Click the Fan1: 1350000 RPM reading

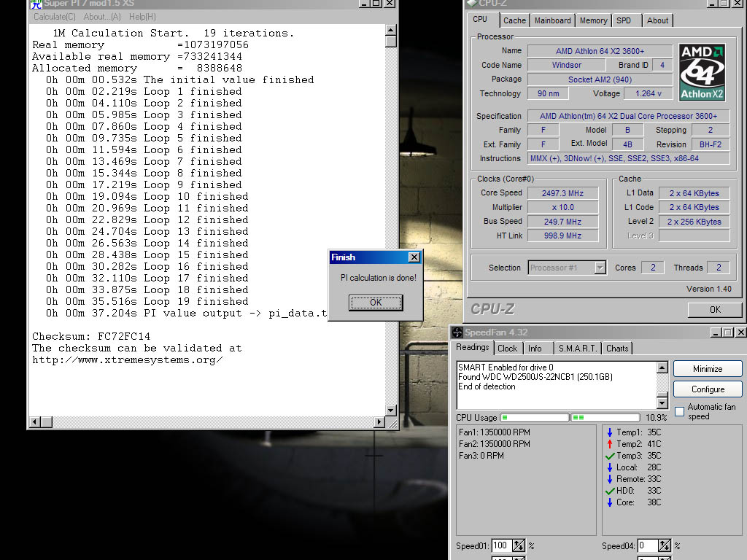[495, 432]
